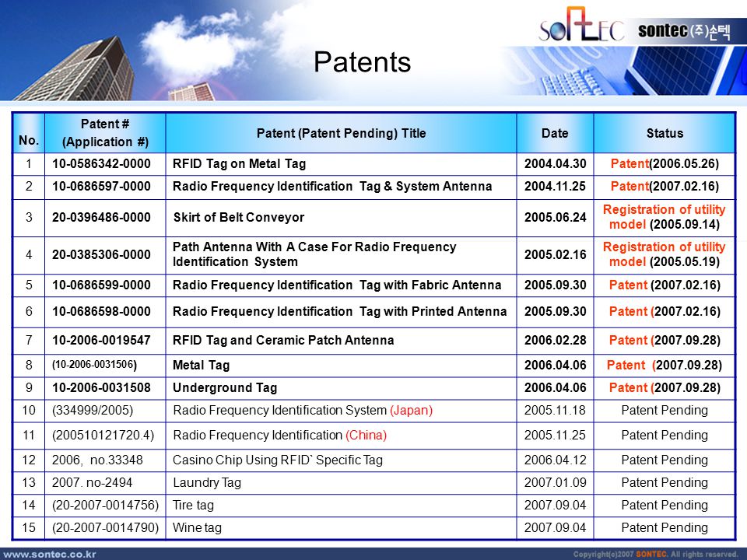This screenshot has width=747, height=560.
Task: Click application number (334999/2005)
Action: tap(93, 410)
